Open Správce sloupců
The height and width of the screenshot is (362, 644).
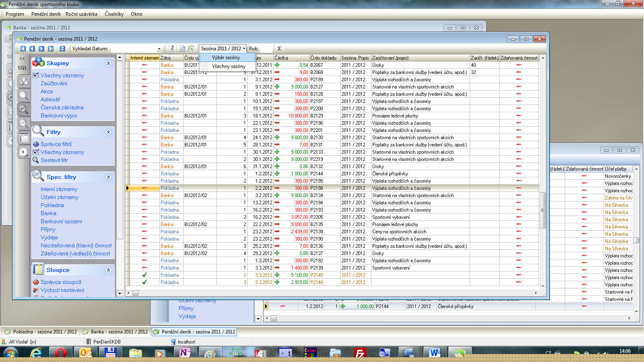pos(61,282)
